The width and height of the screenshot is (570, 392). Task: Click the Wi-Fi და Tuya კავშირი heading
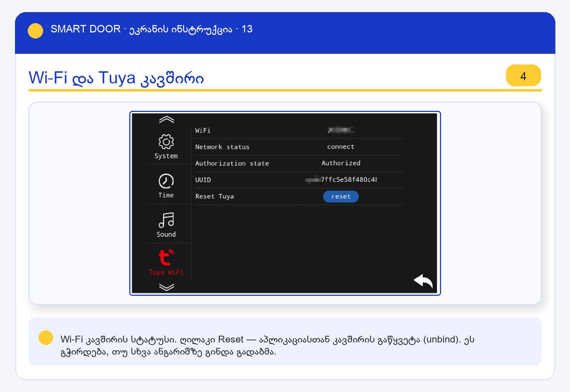116,78
